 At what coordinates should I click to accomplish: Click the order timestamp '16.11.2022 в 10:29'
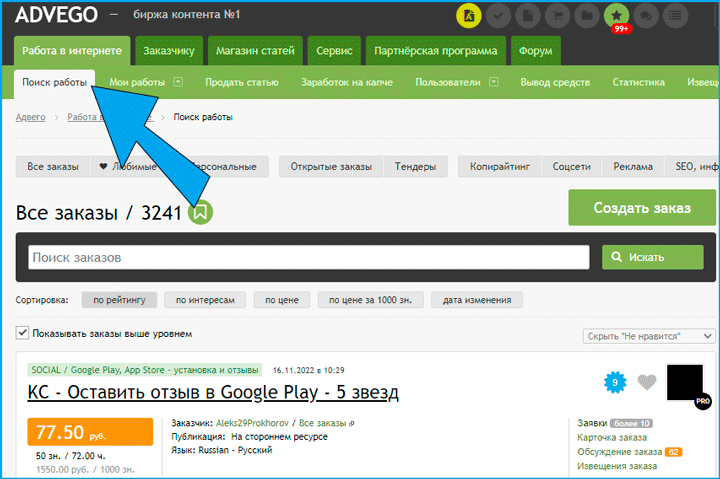tap(309, 370)
